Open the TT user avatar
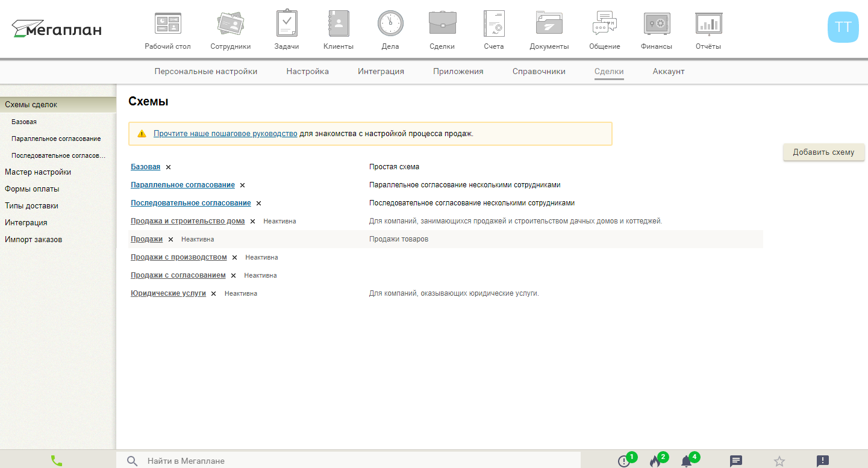The image size is (868, 468). coord(843,27)
